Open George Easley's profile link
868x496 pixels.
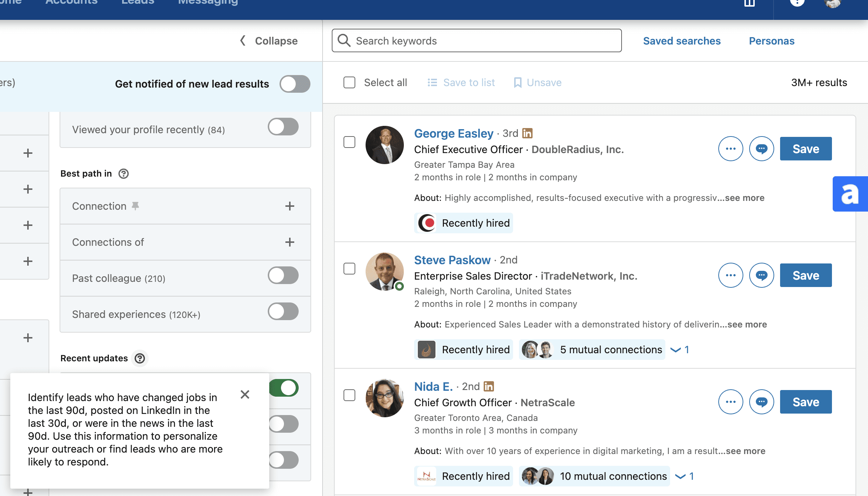tap(453, 133)
